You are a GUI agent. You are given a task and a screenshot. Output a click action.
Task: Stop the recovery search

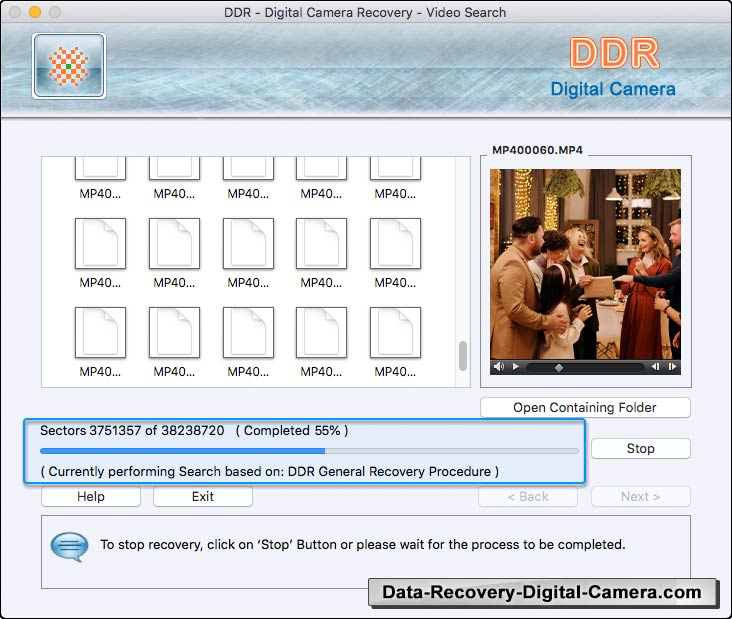point(640,449)
